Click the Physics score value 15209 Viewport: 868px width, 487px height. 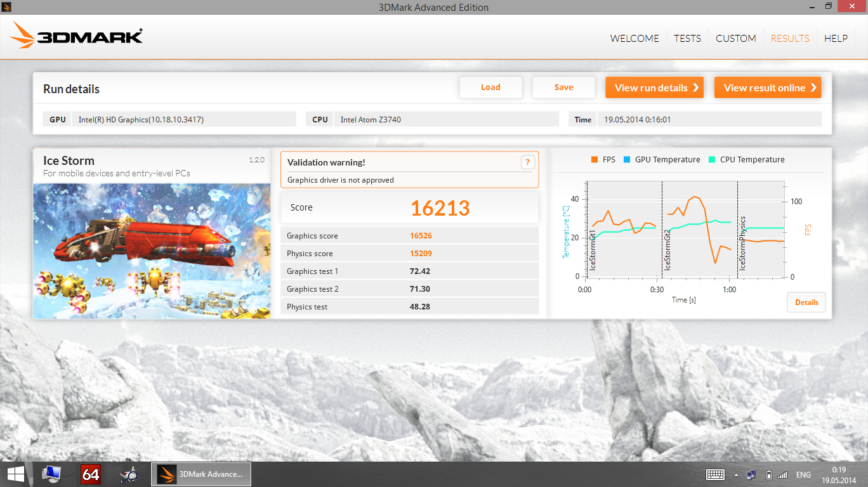(421, 254)
